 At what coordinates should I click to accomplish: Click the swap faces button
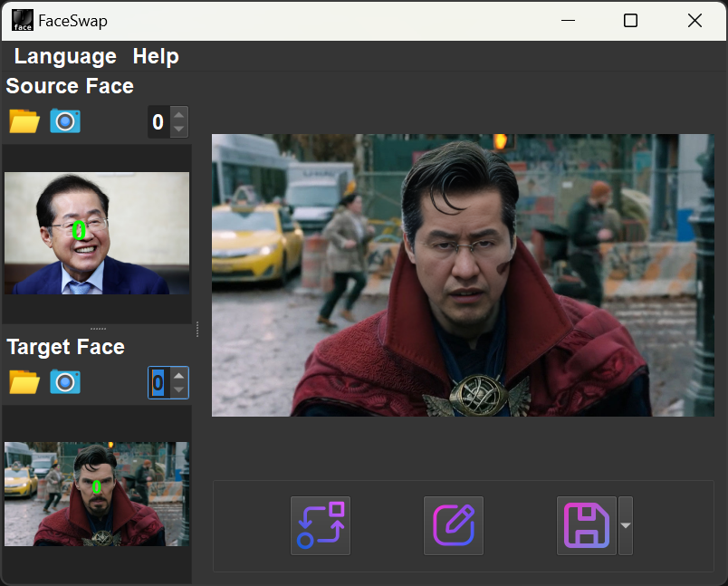(x=321, y=525)
